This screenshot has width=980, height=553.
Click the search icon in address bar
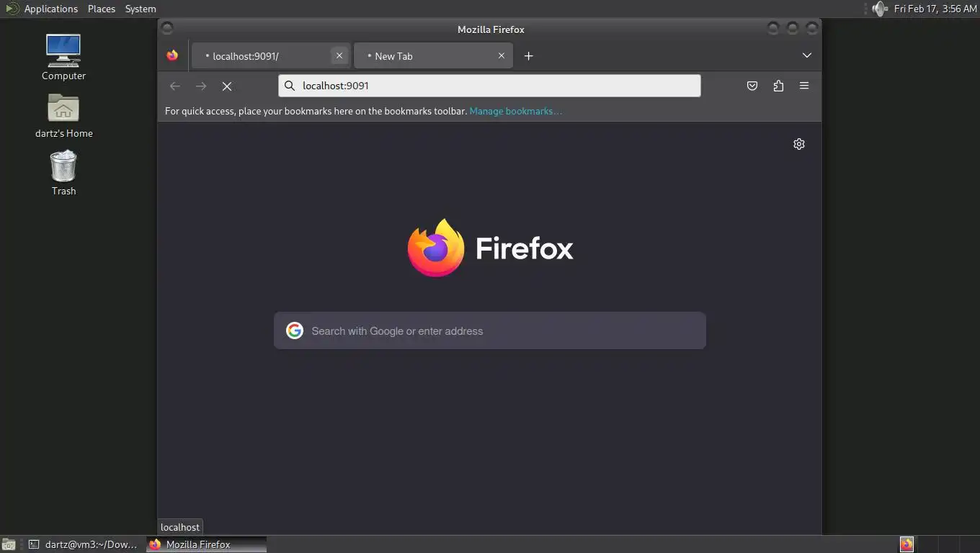point(290,86)
